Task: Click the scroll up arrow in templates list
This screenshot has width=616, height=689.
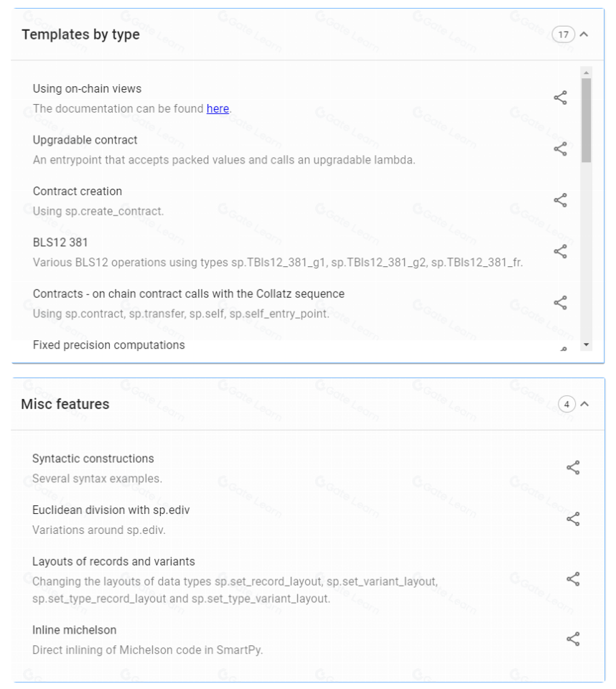Action: [x=586, y=72]
